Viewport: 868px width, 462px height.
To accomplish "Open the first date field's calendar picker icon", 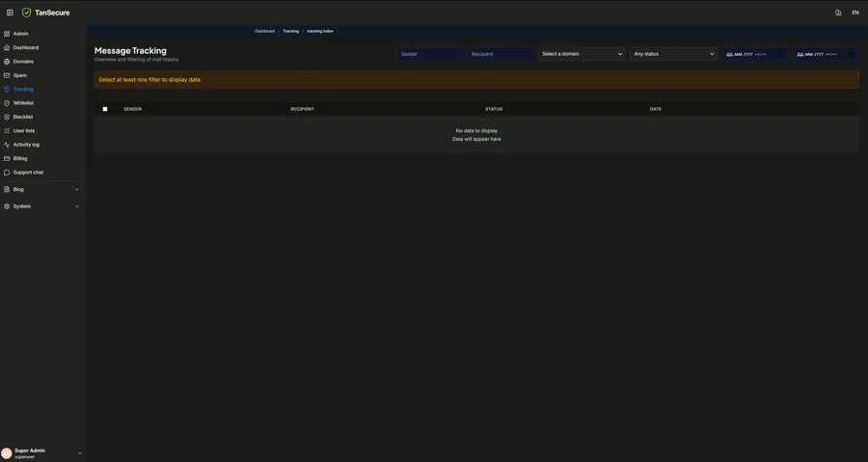I will point(781,54).
